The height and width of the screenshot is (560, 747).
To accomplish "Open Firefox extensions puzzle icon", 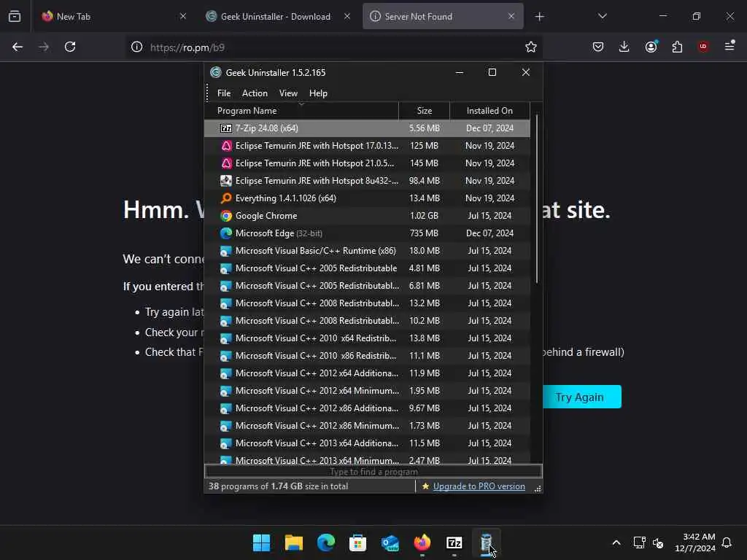I will [677, 47].
